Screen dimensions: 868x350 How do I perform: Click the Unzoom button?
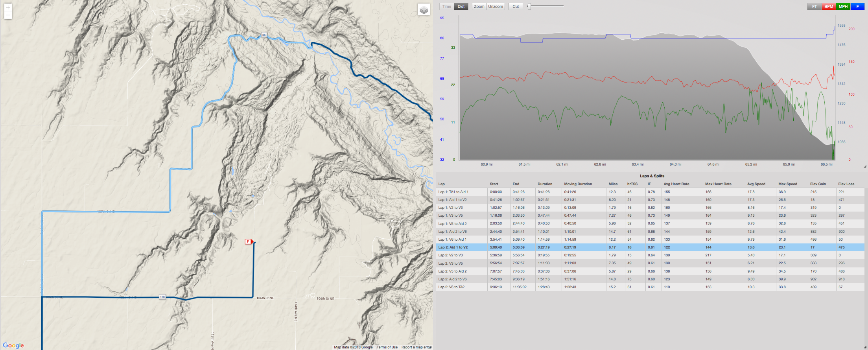coord(496,7)
